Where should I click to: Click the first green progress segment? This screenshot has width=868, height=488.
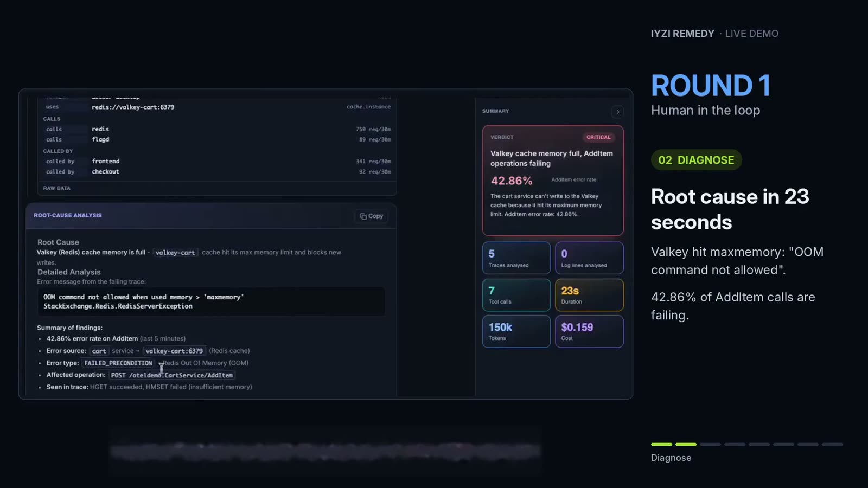(661, 444)
